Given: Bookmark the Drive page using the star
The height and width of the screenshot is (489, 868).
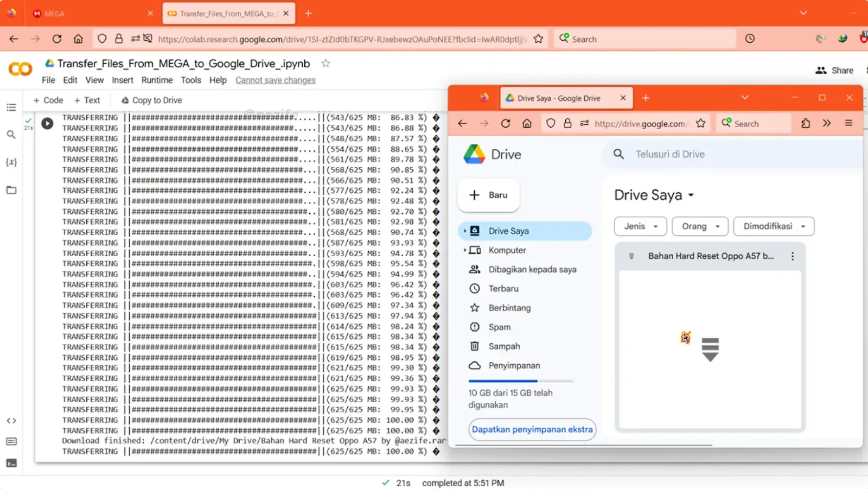Looking at the screenshot, I should 700,123.
